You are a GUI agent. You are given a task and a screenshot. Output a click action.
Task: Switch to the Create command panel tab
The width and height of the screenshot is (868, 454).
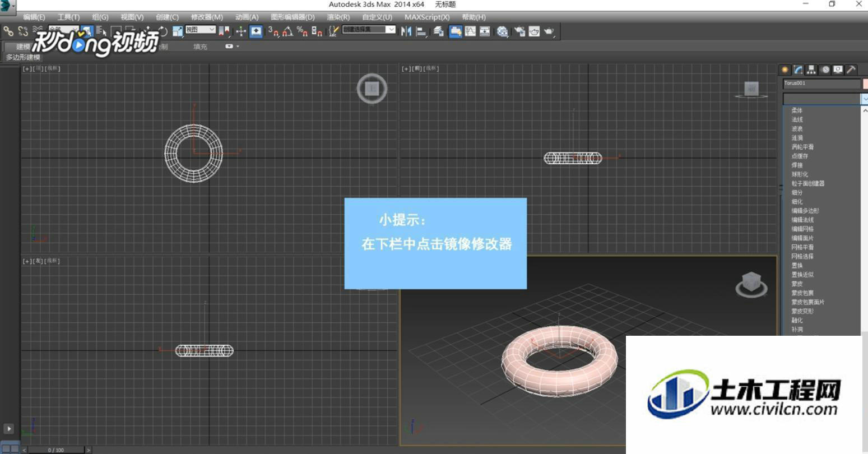(x=785, y=70)
